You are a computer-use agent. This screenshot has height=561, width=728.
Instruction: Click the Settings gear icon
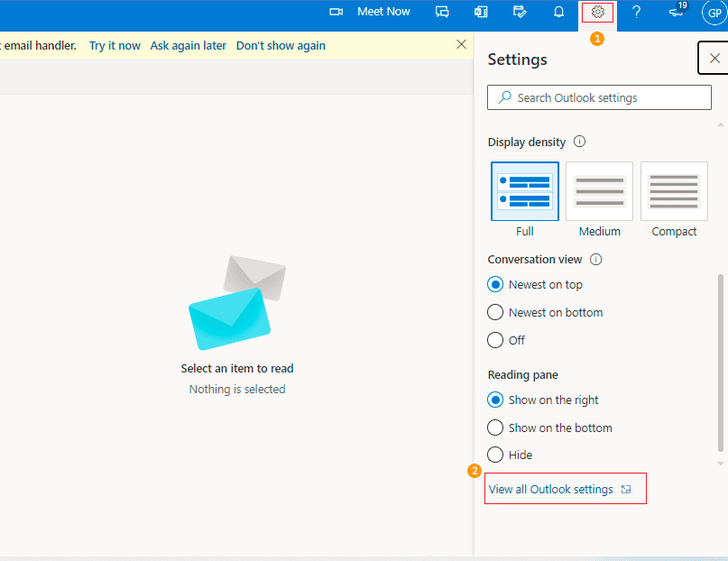(x=597, y=12)
